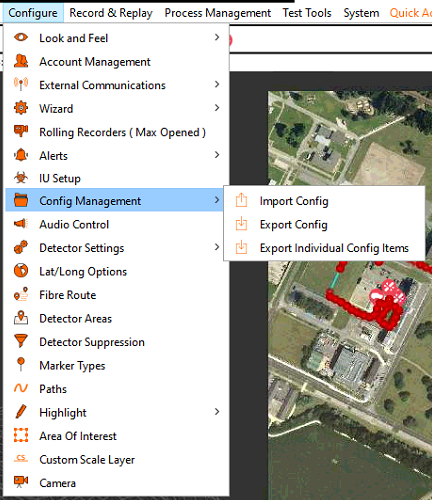The height and width of the screenshot is (500, 432).
Task: Click the Wizard gear icon
Action: pos(21,108)
